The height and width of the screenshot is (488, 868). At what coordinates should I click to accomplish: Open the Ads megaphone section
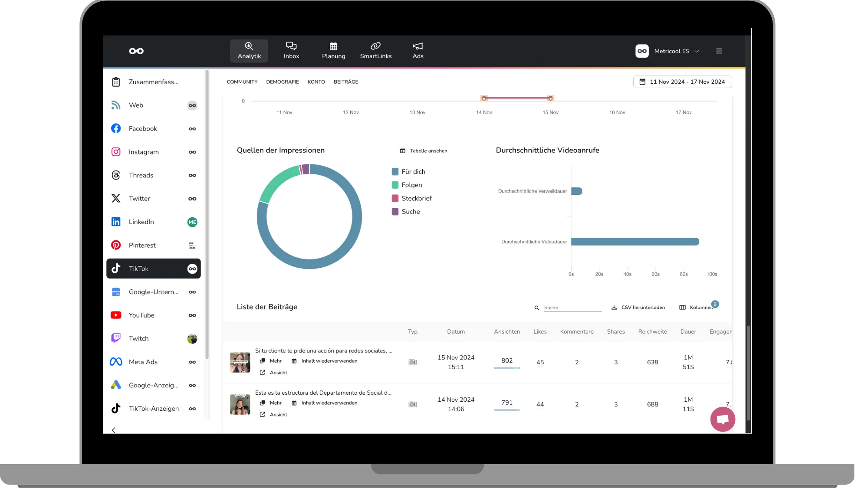click(418, 51)
